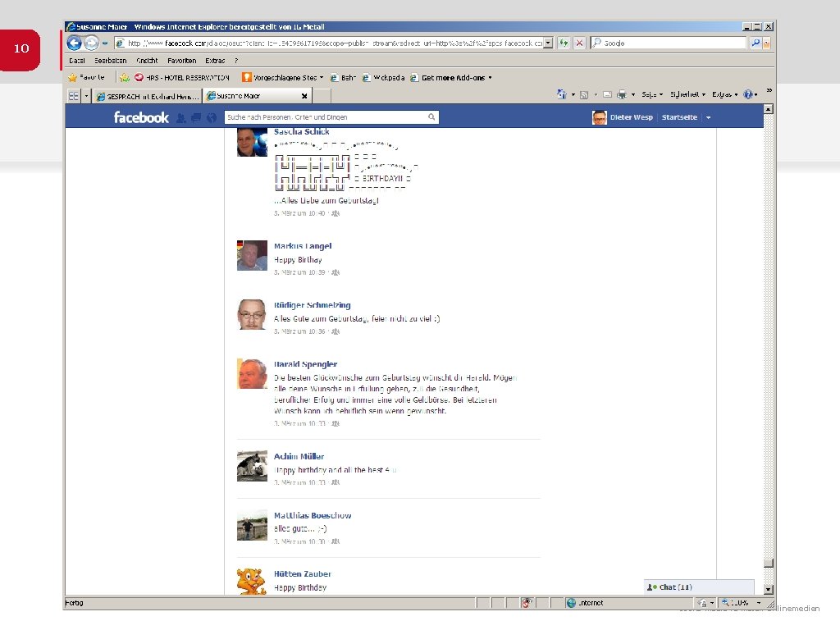Open HRS - HOTEL RESERVATION favorite
The width and height of the screenshot is (840, 630).
[x=182, y=78]
